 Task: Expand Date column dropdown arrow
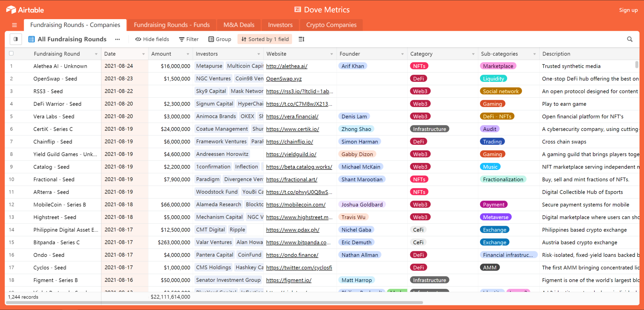click(144, 54)
